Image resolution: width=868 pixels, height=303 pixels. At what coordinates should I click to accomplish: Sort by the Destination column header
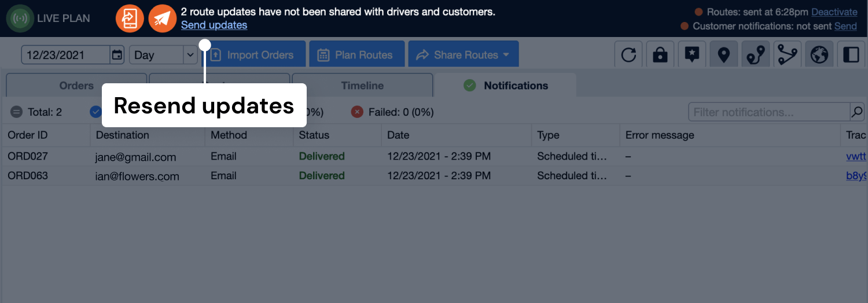[148, 135]
